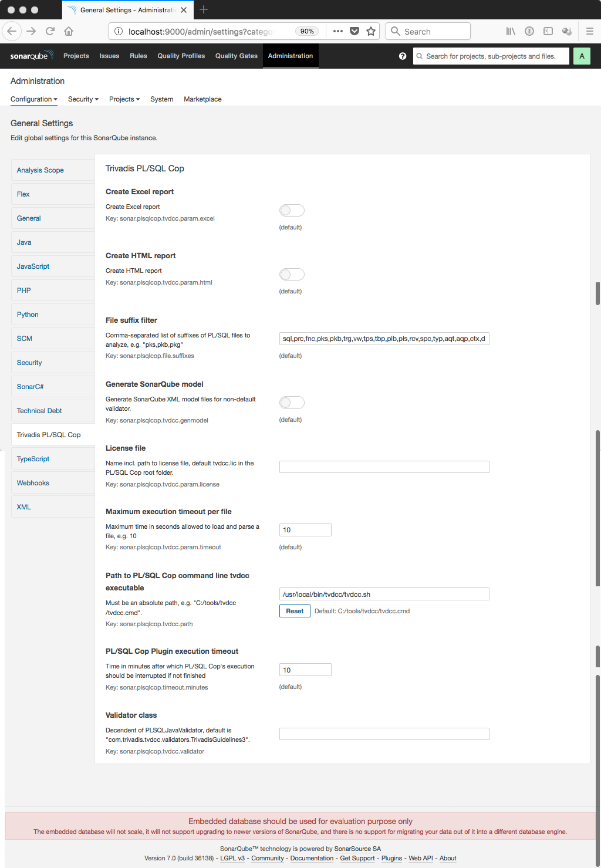The height and width of the screenshot is (868, 601).
Task: Open the Projects top navigation item
Action: click(76, 56)
